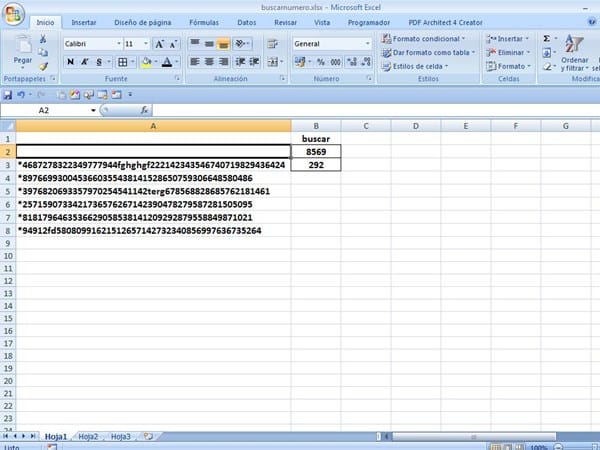
Task: Increase font size with the large A icon
Action: pyautogui.click(x=160, y=44)
